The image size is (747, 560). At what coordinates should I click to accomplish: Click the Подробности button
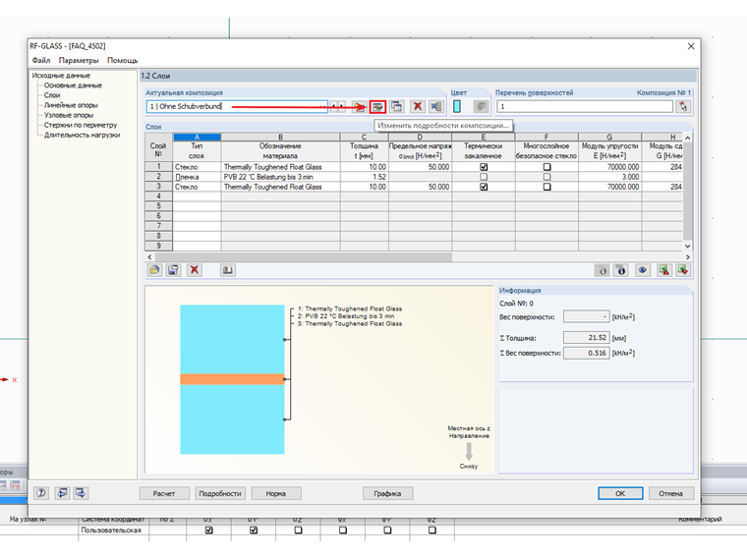220,493
